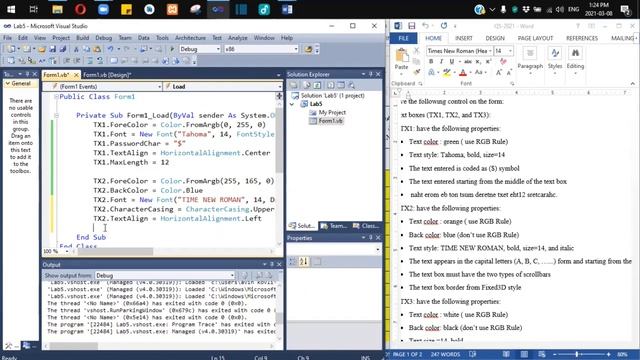640x360 pixels.
Task: Toggle the Toolbox panel auto-hide pin
Action: [27, 74]
